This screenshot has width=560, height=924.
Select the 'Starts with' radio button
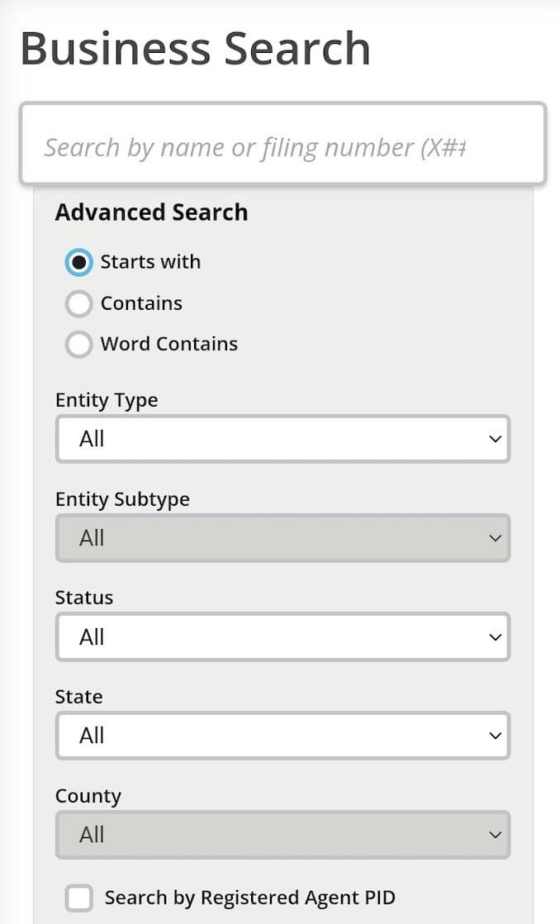click(78, 263)
